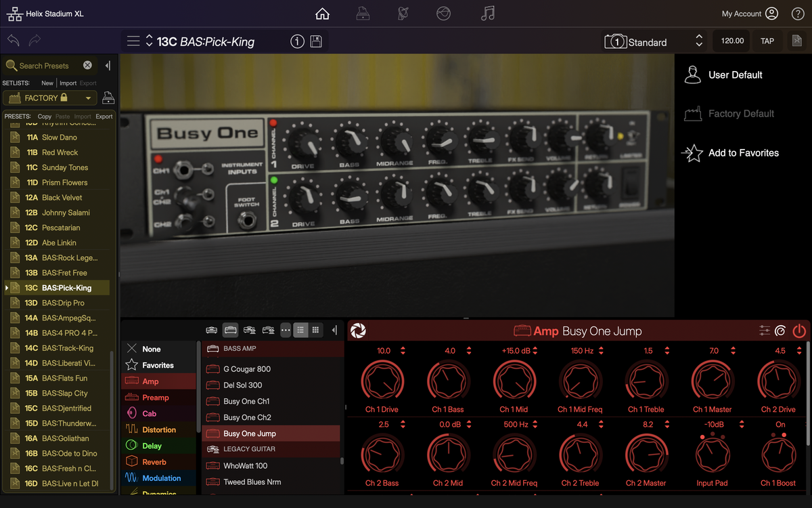Collapse the preset sidebar panel
This screenshot has height=508, width=812.
tap(108, 65)
